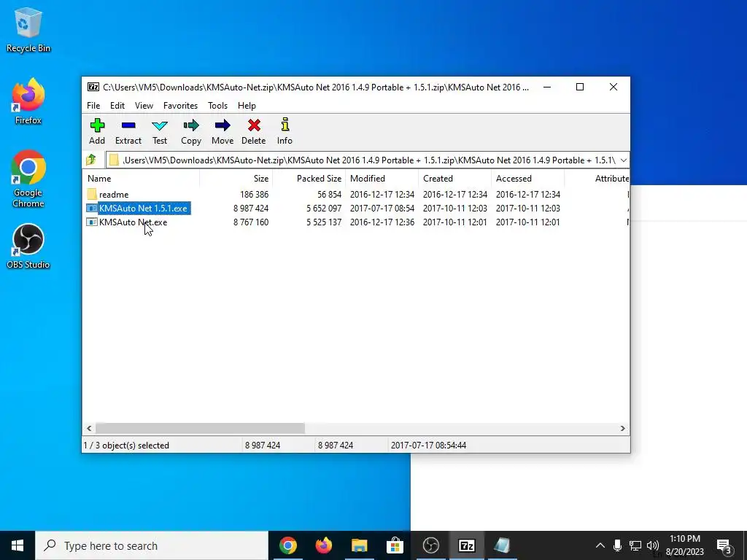Sort by the Accessed column header
The image size is (747, 560).
coord(528,179)
